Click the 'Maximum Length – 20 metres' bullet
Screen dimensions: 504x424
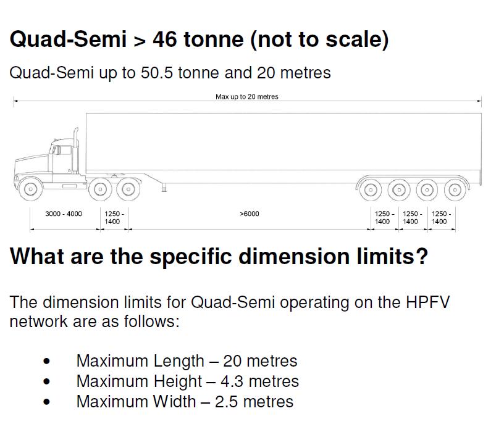click(x=186, y=360)
